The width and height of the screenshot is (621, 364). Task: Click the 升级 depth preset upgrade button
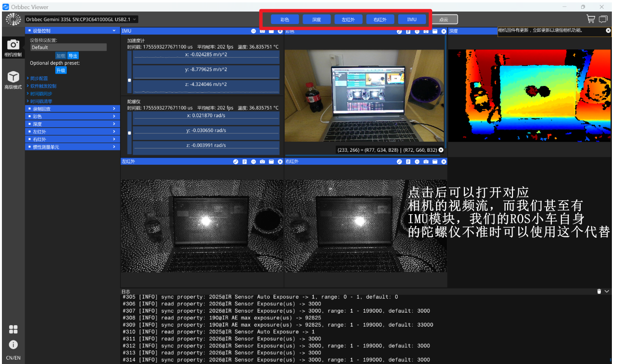(x=61, y=70)
